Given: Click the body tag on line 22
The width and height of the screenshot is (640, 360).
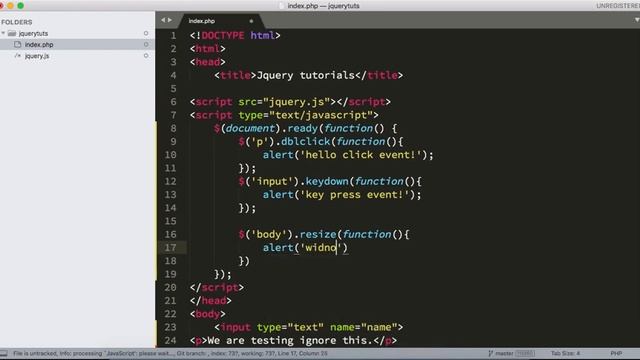Looking at the screenshot, I should point(207,314).
